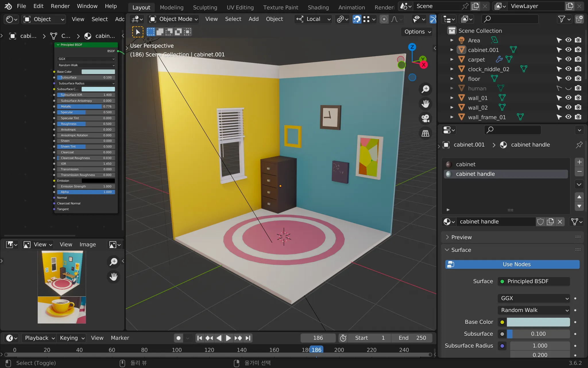Open the GGX distribution dropdown in properties
Image resolution: width=588 pixels, height=368 pixels.
point(533,298)
